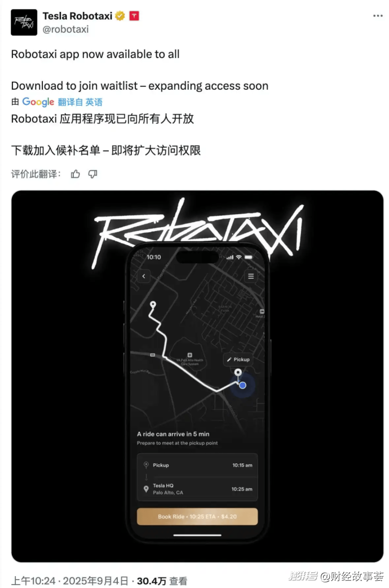Viewport: 389px width, 588px height.
Task: Select the Pickup 10:15 am row
Action: pos(197,465)
